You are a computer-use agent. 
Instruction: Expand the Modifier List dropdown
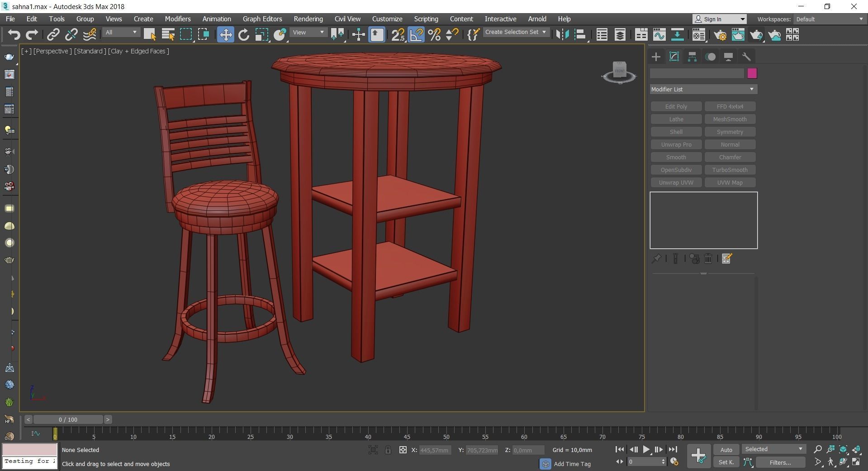(703, 89)
